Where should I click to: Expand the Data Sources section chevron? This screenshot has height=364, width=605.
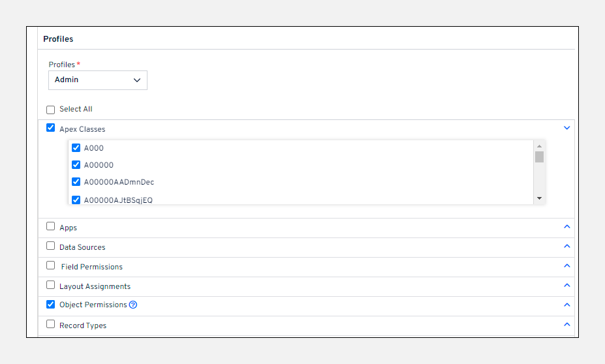point(566,246)
